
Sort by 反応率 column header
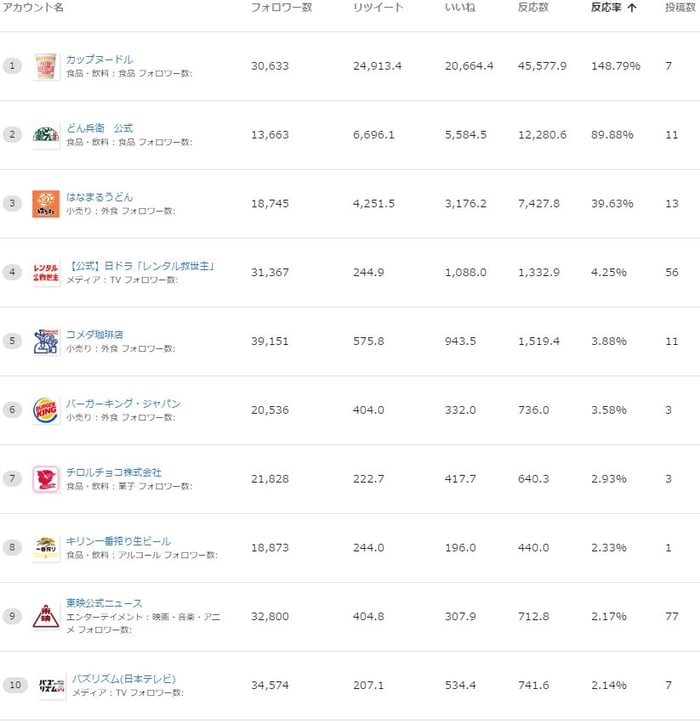614,7
